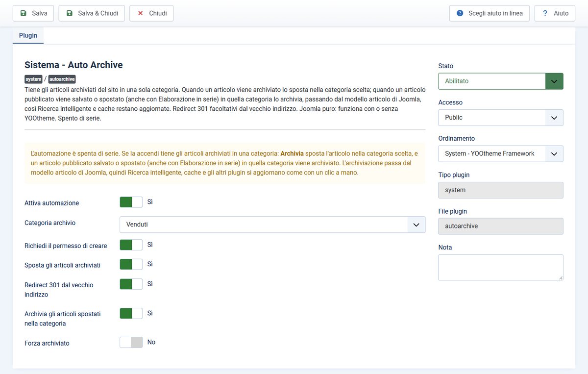
Task: Toggle Richiedi il permesso di creare switch
Action: (x=131, y=245)
